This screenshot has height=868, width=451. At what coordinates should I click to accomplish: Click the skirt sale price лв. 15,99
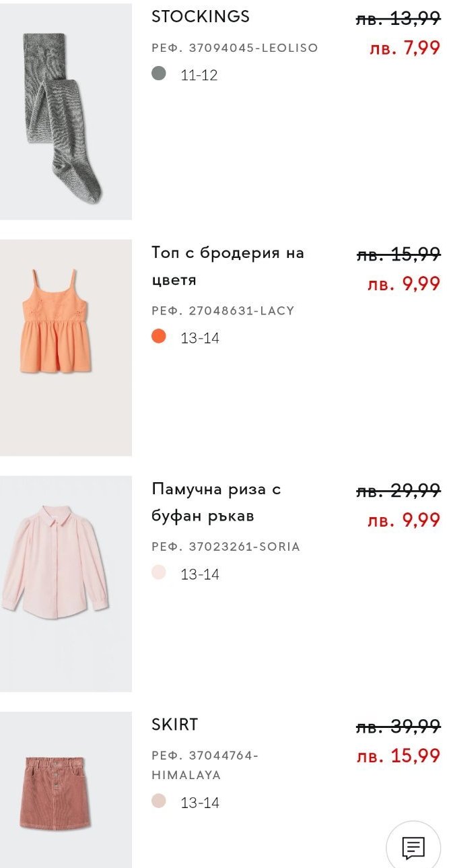(x=398, y=756)
